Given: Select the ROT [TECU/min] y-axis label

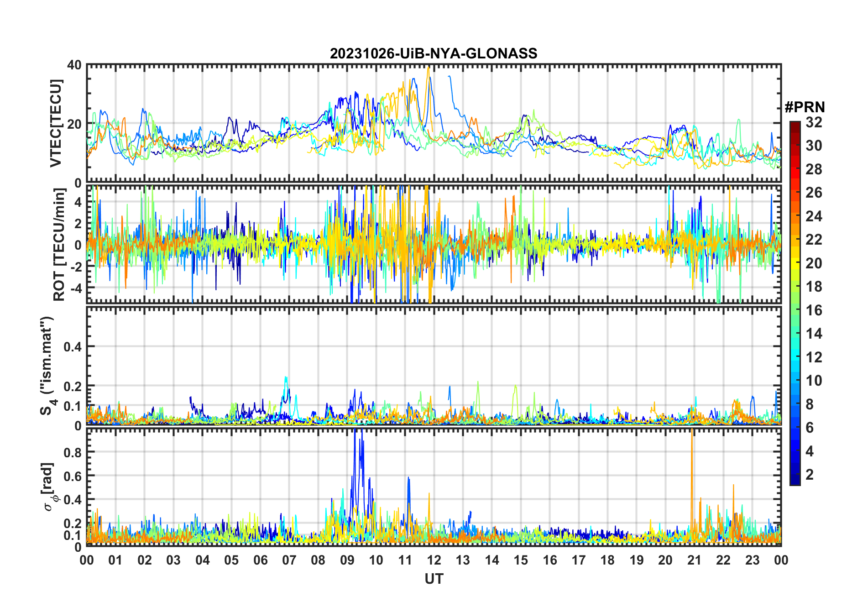Looking at the screenshot, I should point(59,245).
